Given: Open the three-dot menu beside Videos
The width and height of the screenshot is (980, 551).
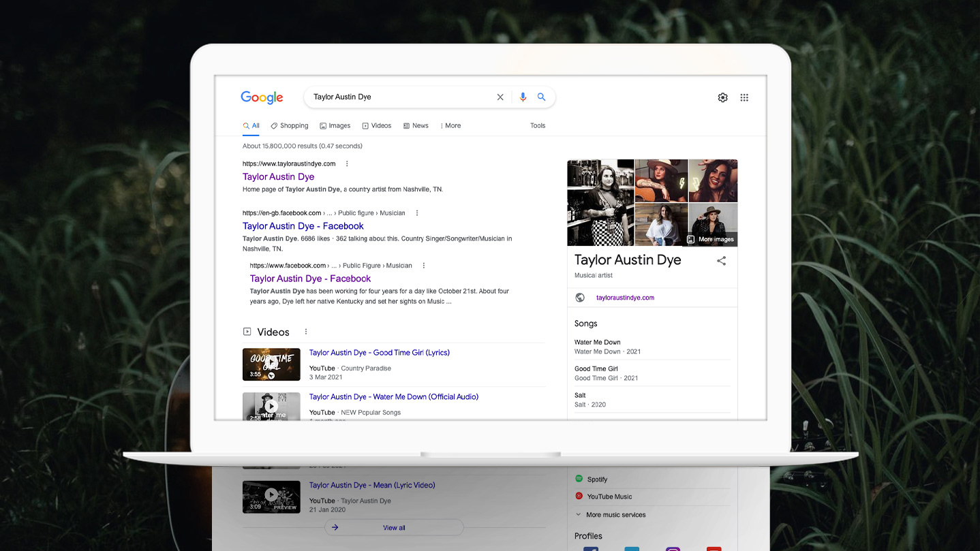Looking at the screenshot, I should 306,332.
